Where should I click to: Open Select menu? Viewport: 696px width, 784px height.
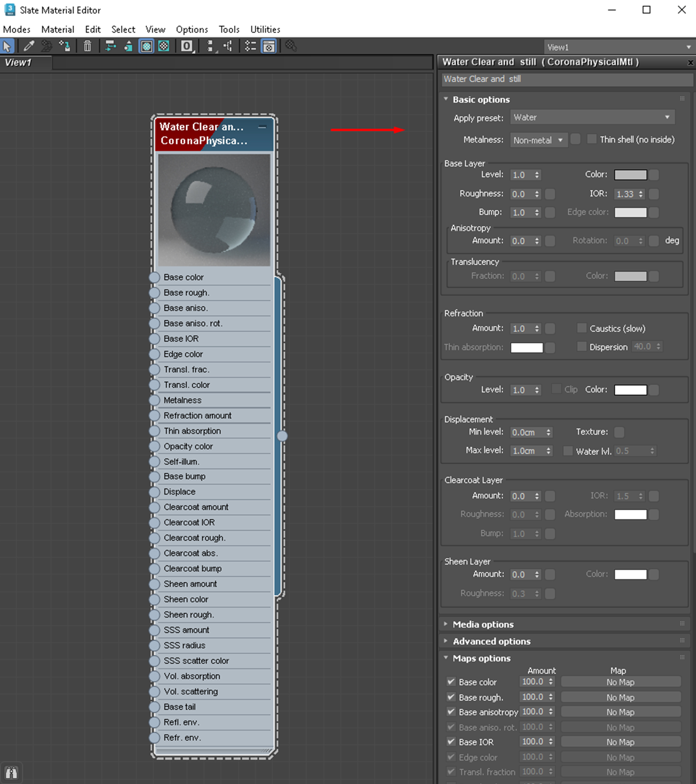[x=123, y=29]
